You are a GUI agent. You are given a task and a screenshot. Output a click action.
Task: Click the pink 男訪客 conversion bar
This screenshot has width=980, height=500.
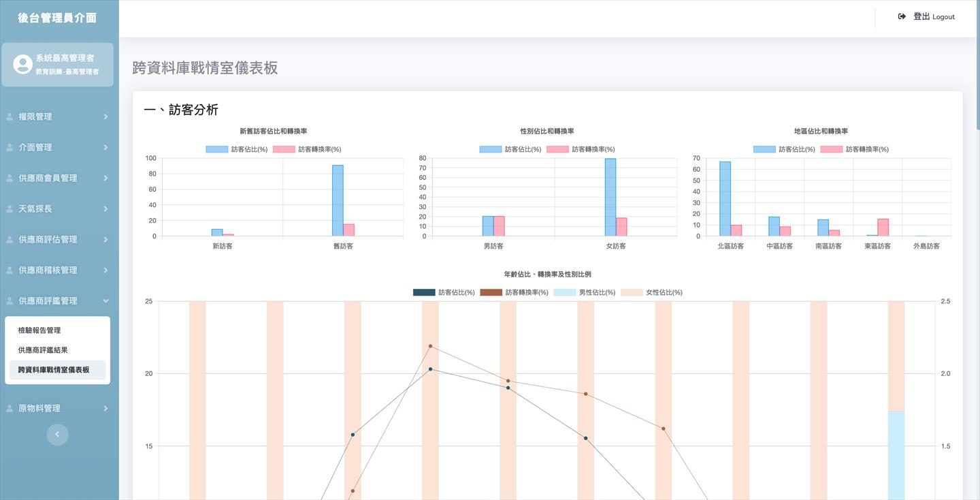tap(499, 226)
